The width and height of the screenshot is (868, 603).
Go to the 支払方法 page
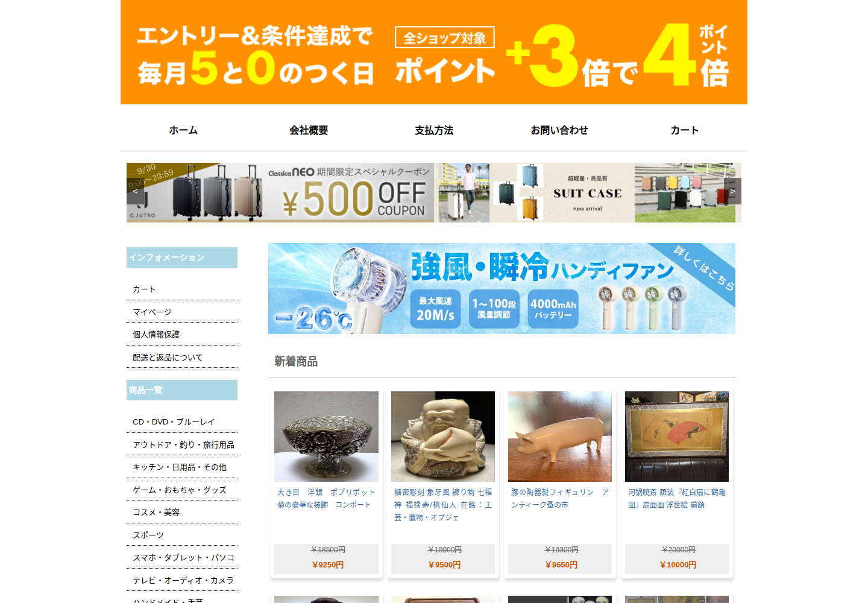434,130
